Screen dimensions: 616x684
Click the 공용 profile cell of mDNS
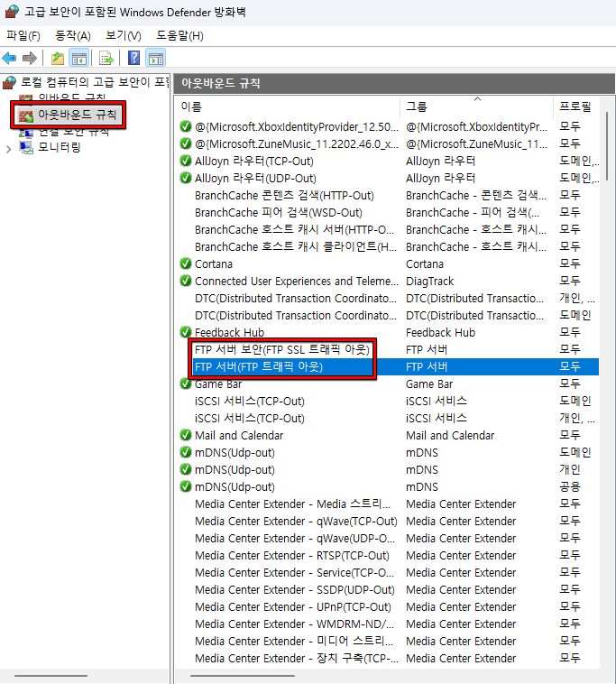pos(570,486)
